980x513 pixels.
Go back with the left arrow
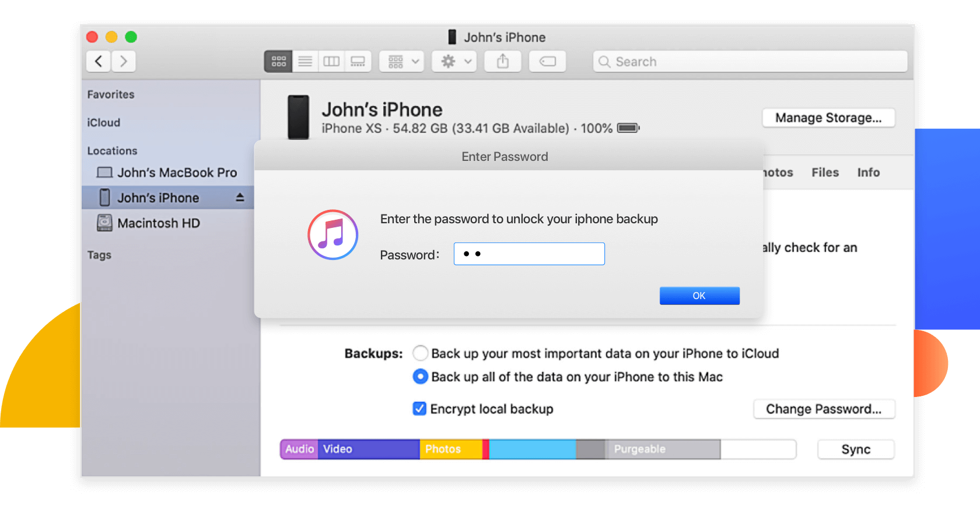[99, 61]
